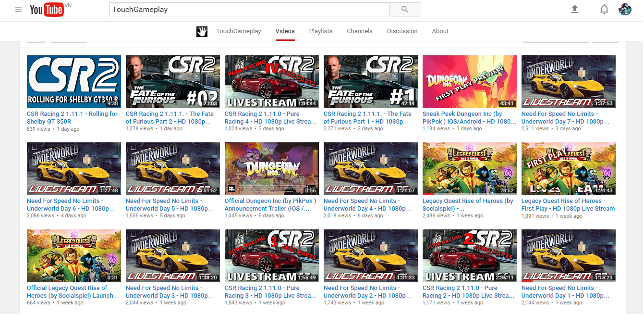The height and width of the screenshot is (315, 644).
Task: Open the upload video icon
Action: [x=574, y=9]
